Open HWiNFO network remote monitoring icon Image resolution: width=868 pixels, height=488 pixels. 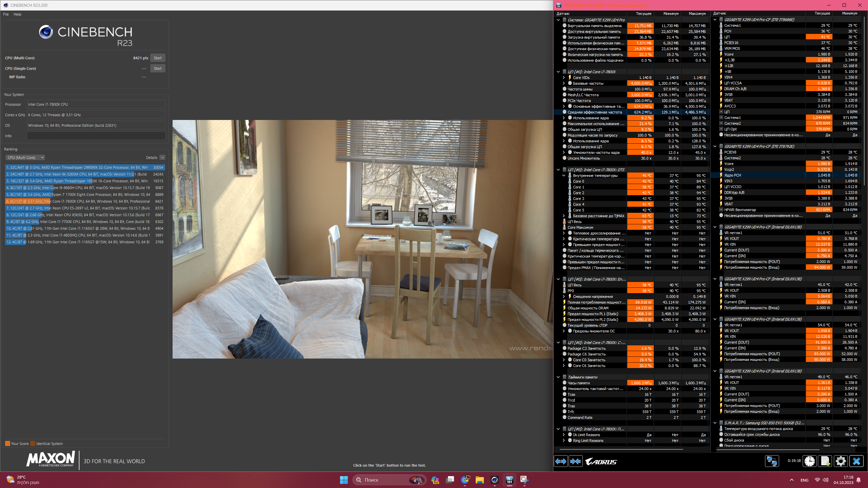(772, 461)
